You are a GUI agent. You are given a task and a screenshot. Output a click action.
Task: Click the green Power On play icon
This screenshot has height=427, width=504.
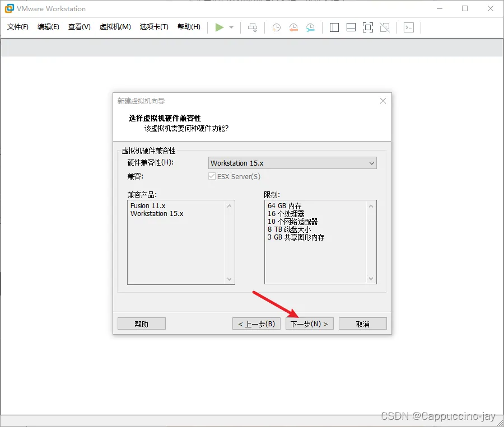point(219,27)
